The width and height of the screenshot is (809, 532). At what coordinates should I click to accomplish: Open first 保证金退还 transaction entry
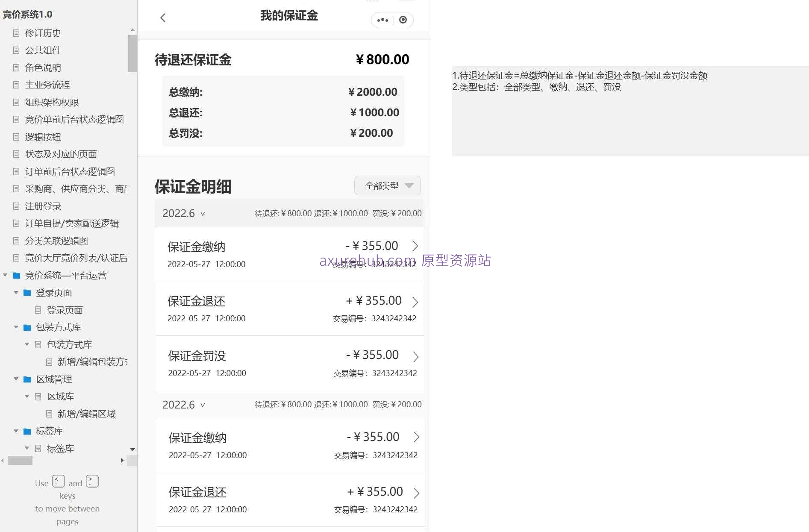click(289, 309)
